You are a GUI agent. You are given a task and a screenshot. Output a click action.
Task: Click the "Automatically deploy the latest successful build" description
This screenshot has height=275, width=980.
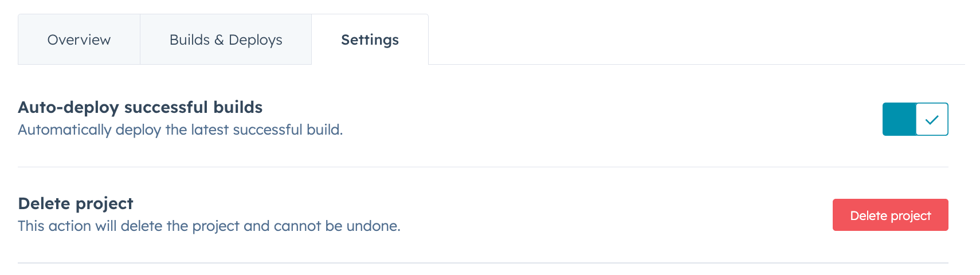[x=181, y=130]
